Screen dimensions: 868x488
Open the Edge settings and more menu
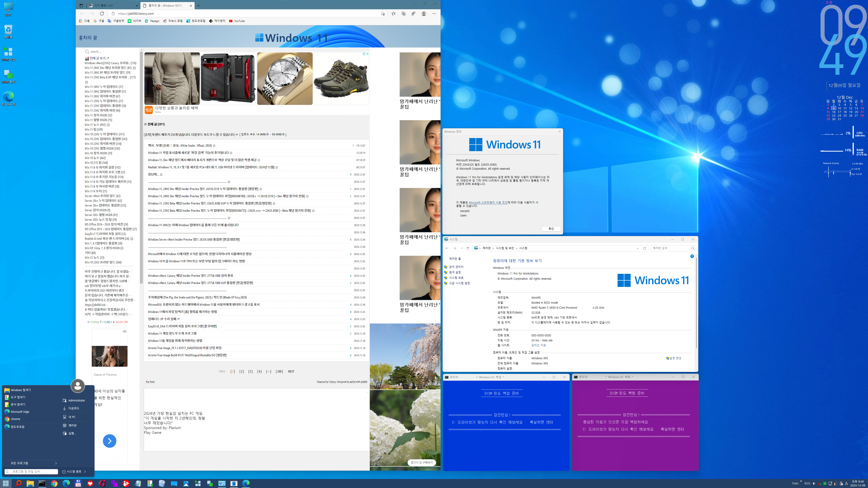point(434,14)
